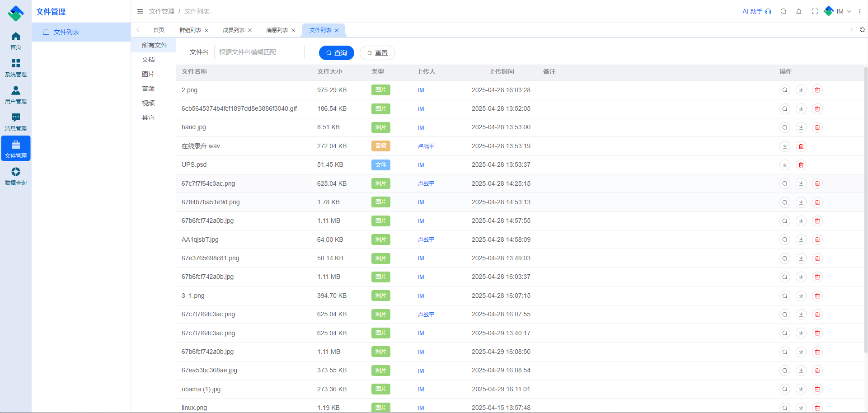Toggle fullscreen mode icon
The height and width of the screenshot is (413, 868).
[815, 11]
